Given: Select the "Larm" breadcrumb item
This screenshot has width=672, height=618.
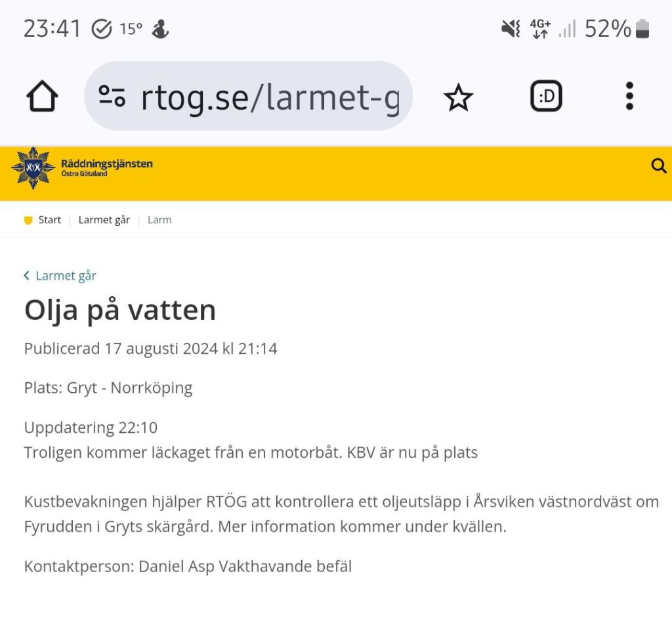Looking at the screenshot, I should (159, 220).
